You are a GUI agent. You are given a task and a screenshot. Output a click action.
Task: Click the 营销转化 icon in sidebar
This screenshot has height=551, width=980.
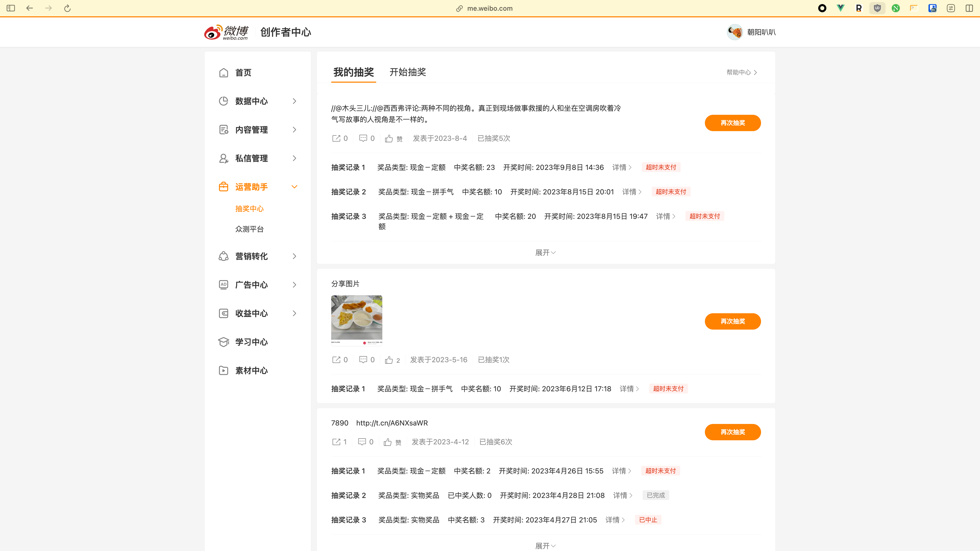coord(223,256)
